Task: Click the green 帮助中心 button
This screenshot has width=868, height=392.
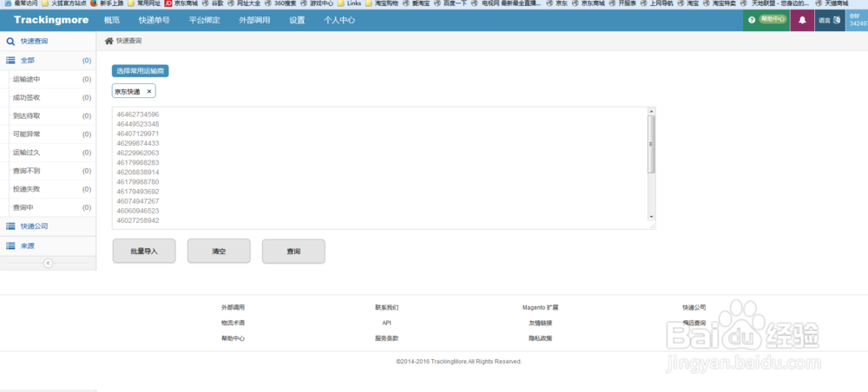Action: pyautogui.click(x=773, y=19)
